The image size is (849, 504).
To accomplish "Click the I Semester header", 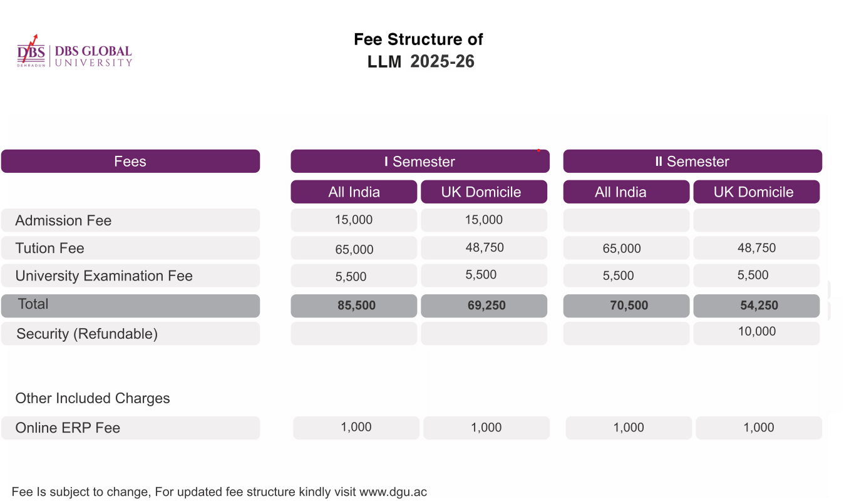I will coord(419,162).
